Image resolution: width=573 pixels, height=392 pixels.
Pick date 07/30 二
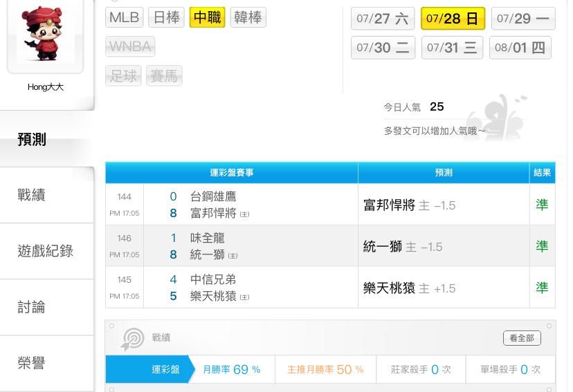pos(383,48)
